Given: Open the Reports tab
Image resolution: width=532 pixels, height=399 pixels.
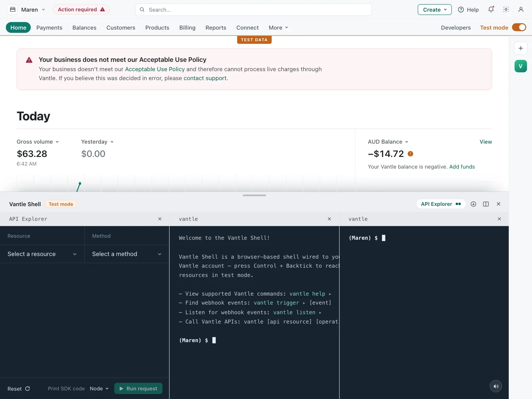Looking at the screenshot, I should pos(216,28).
